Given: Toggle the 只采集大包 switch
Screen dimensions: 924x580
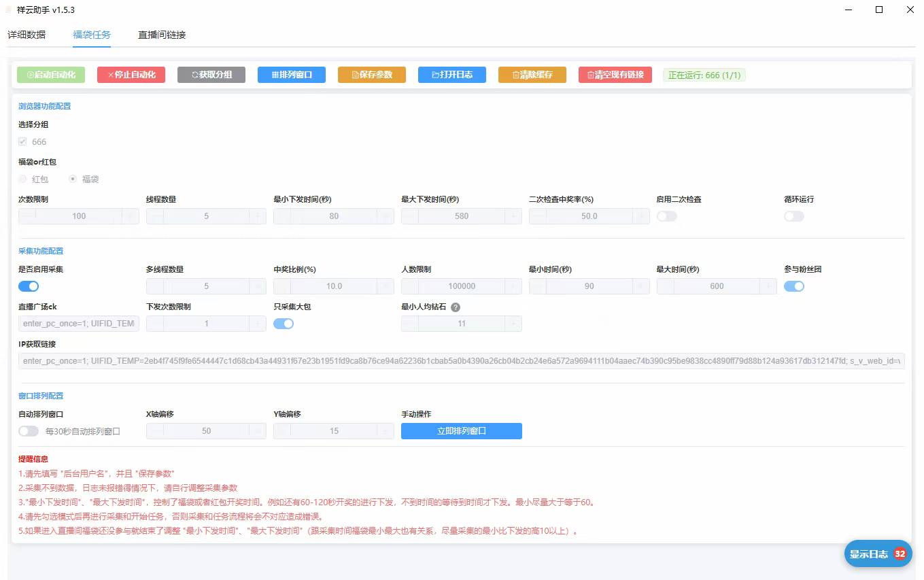Looking at the screenshot, I should click(x=284, y=324).
